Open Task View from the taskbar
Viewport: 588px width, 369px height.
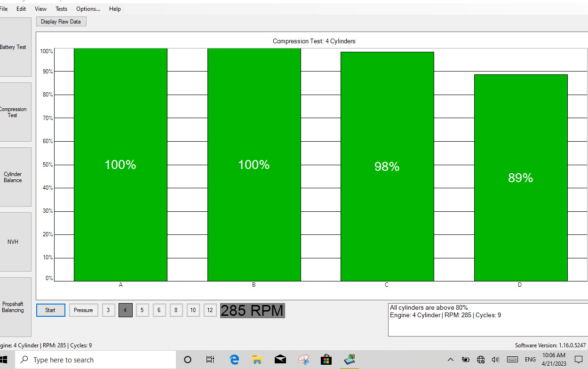pyautogui.click(x=210, y=360)
